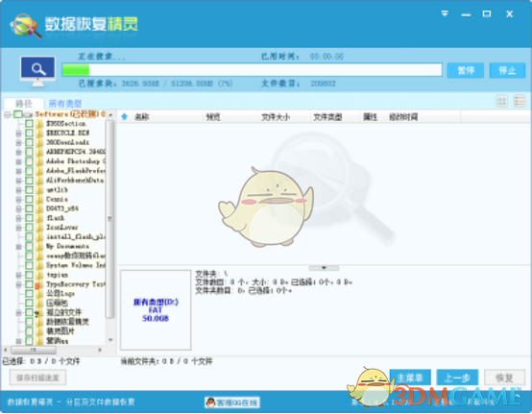Image resolution: width=532 pixels, height=414 pixels.
Task: Expand the AliWorkbenchData tree node
Action: [18, 181]
